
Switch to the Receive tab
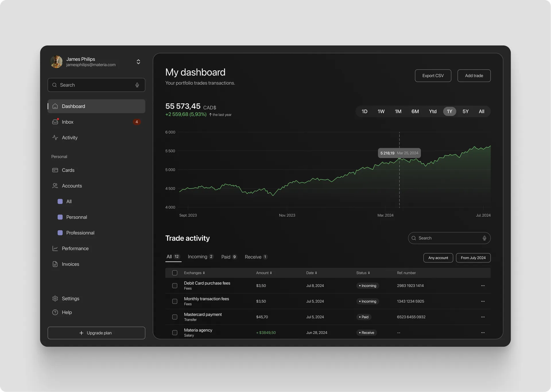pyautogui.click(x=256, y=257)
